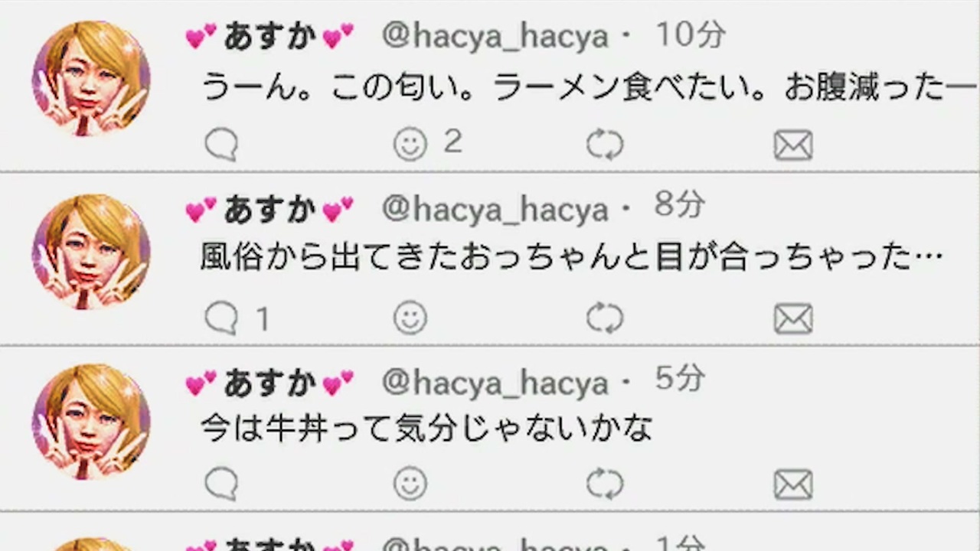Screen dimensions: 980x551
Task: Add smiley reaction to the 5分 post
Action: [410, 483]
